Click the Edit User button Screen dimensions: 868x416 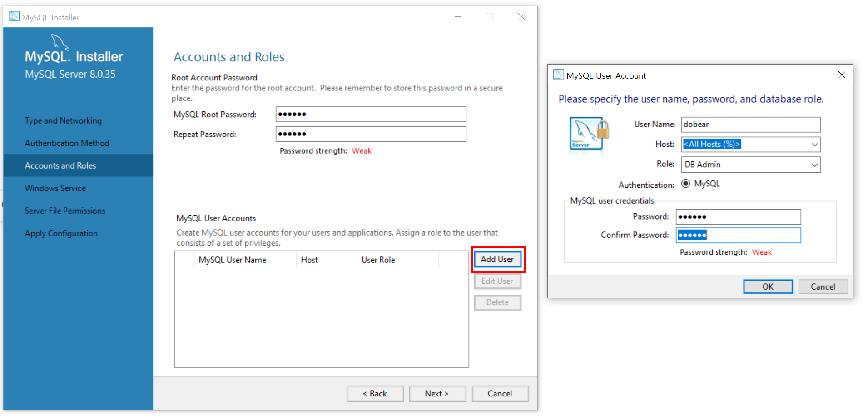pyautogui.click(x=497, y=281)
